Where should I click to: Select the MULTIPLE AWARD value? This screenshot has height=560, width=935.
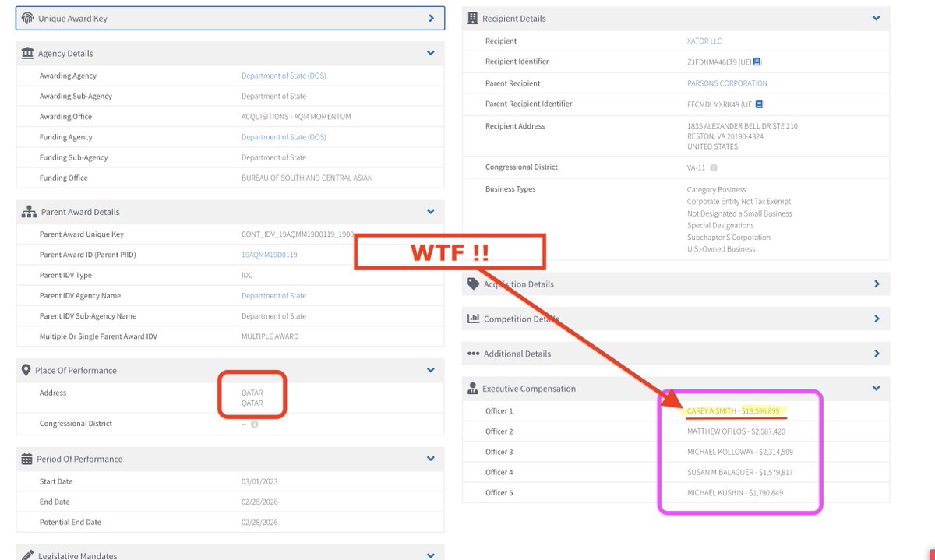pyautogui.click(x=270, y=336)
